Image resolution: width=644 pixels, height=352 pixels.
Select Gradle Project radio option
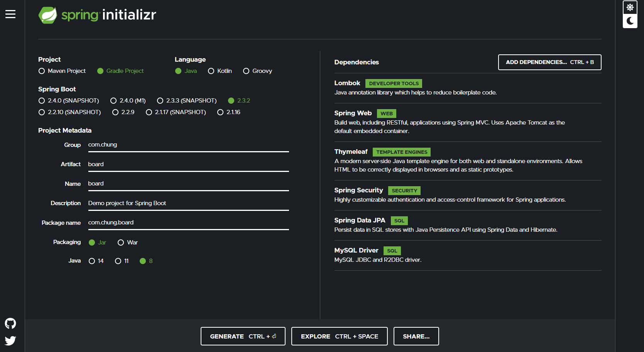pyautogui.click(x=120, y=71)
